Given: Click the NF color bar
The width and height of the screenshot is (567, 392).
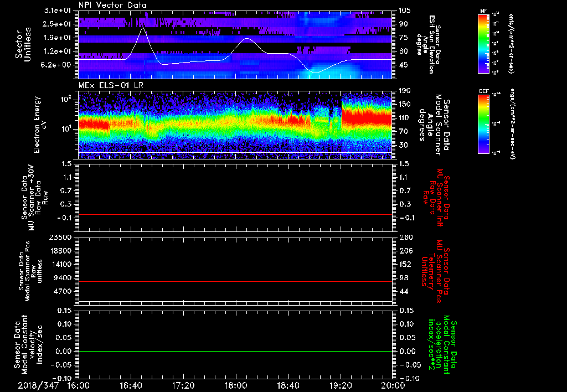Looking at the screenshot, I should (x=484, y=43).
